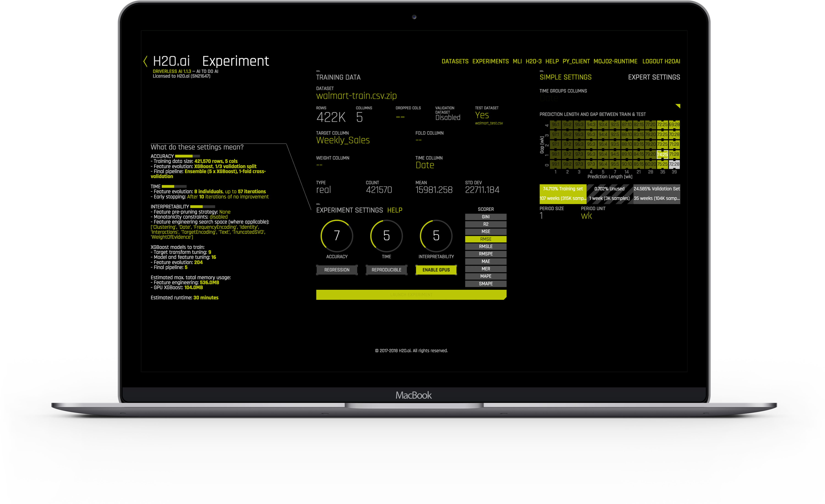Click the Test Dataset Yes value

[482, 115]
